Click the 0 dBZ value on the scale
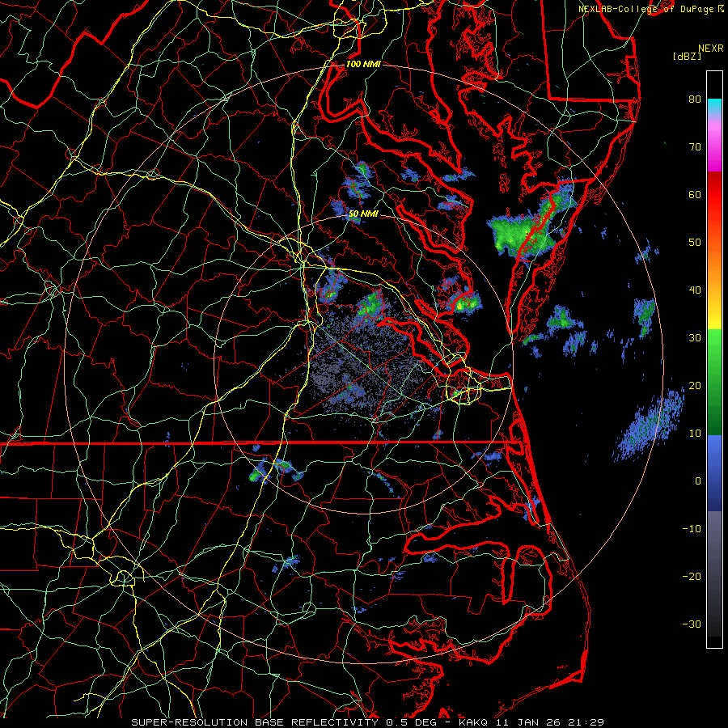 (697, 481)
